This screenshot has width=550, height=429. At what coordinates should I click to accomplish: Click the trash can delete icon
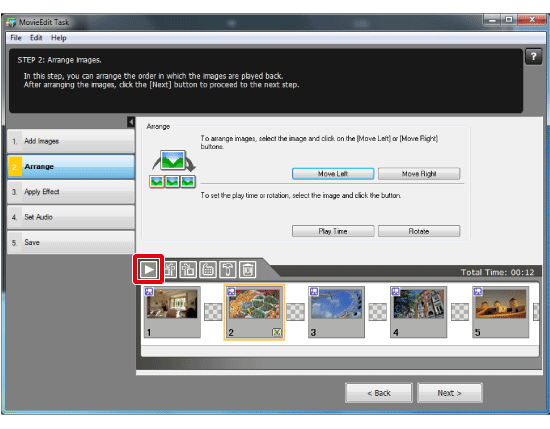coord(248,270)
